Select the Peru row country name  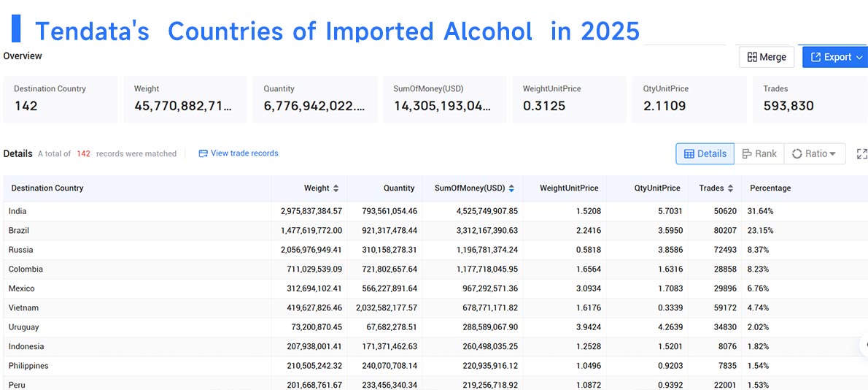(x=17, y=385)
